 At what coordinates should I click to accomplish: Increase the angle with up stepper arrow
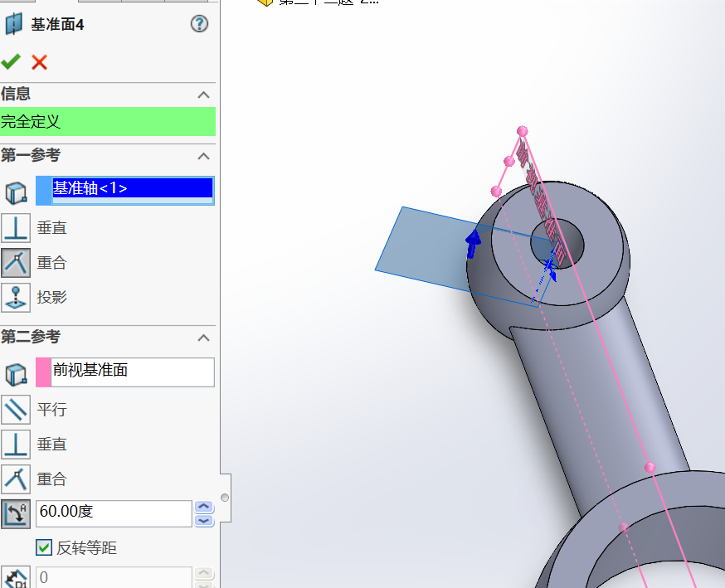(204, 507)
